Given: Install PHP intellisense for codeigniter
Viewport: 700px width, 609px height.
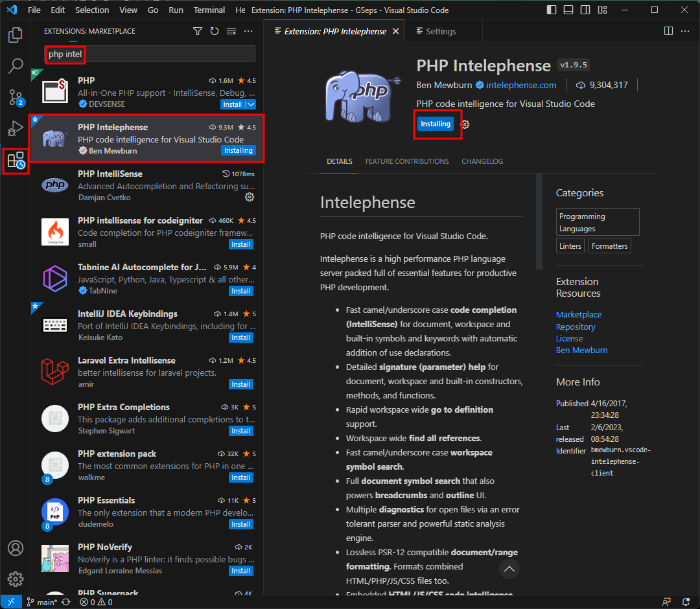Looking at the screenshot, I should (x=241, y=244).
